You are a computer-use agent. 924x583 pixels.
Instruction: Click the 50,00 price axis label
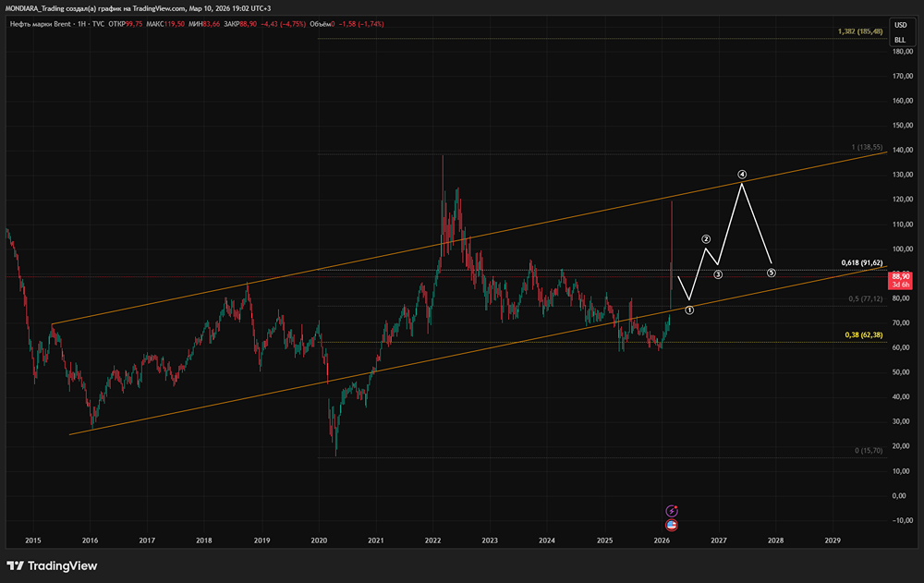[903, 372]
